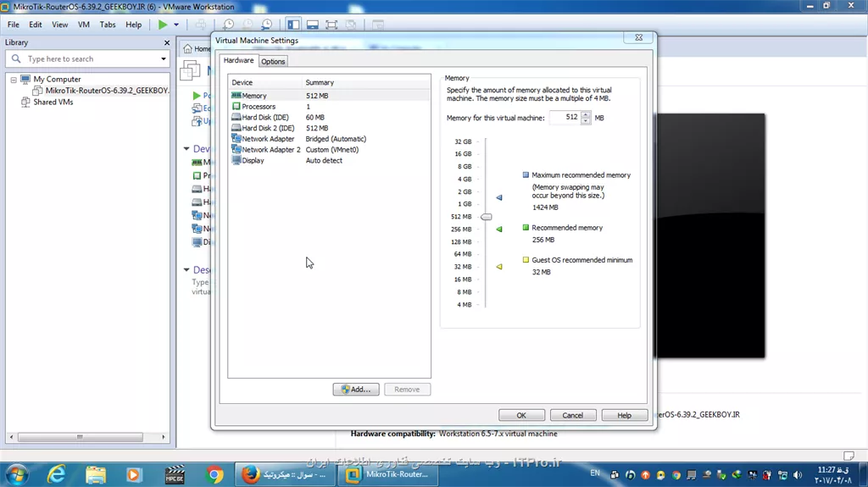The width and height of the screenshot is (868, 487).
Task: Click the Add... hardware button
Action: pos(355,390)
